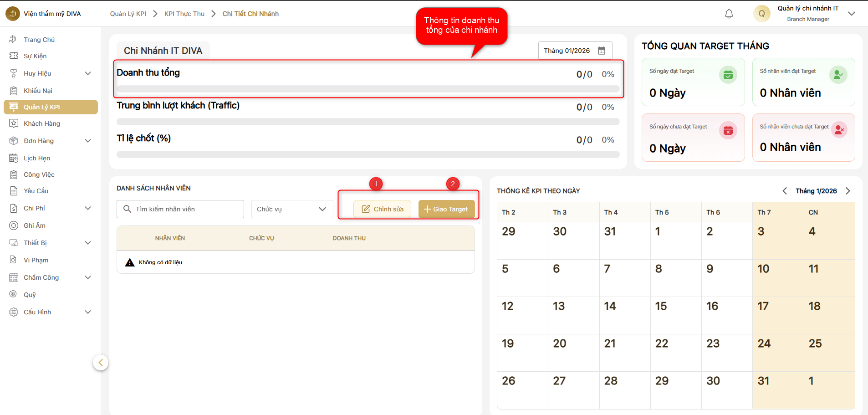
Task: Click the Trang Chủ sidebar icon
Action: pos(13,40)
